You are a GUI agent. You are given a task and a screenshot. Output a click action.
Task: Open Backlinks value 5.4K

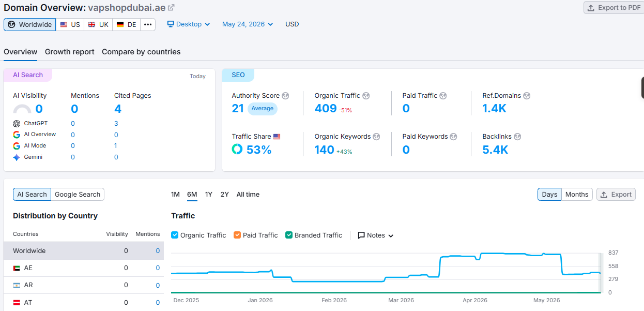[x=495, y=150]
